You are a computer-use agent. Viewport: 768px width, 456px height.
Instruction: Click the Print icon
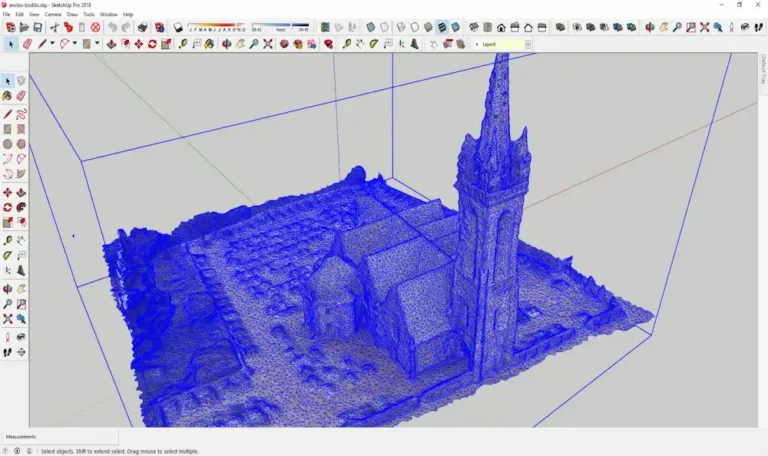(x=143, y=27)
